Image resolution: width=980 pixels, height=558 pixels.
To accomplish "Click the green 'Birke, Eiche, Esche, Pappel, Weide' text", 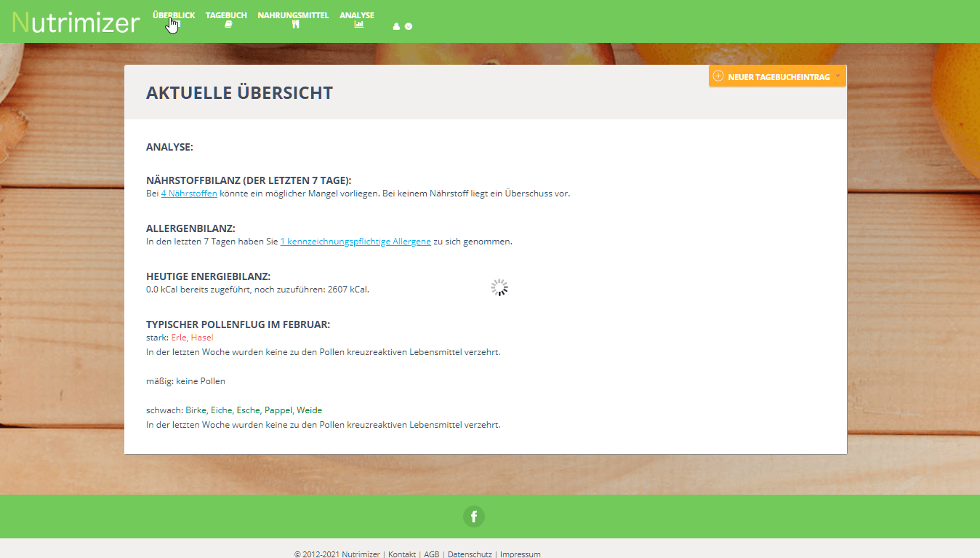I will pyautogui.click(x=254, y=410).
